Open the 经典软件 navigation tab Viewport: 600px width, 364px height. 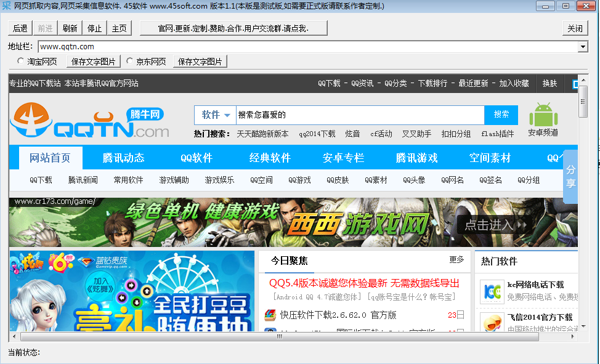pos(270,158)
